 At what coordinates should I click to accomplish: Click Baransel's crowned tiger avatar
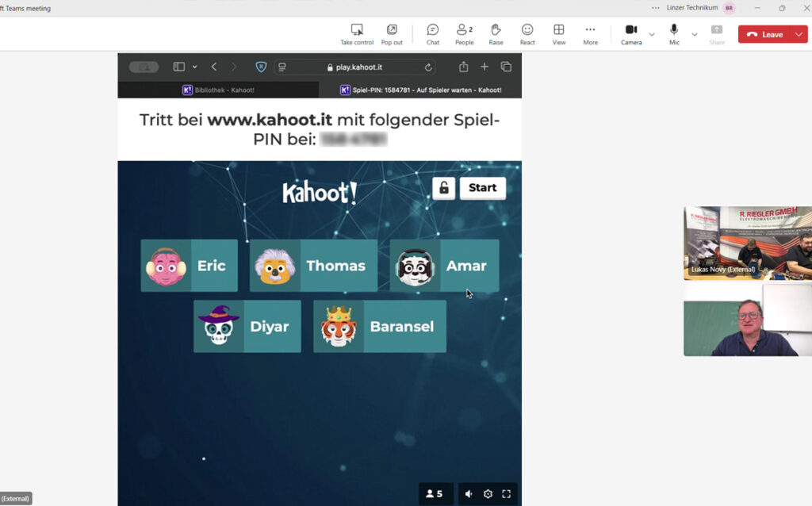339,326
